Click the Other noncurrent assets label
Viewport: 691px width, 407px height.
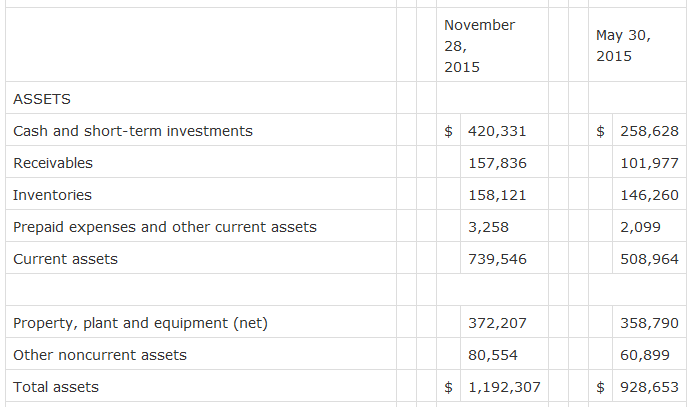[100, 355]
